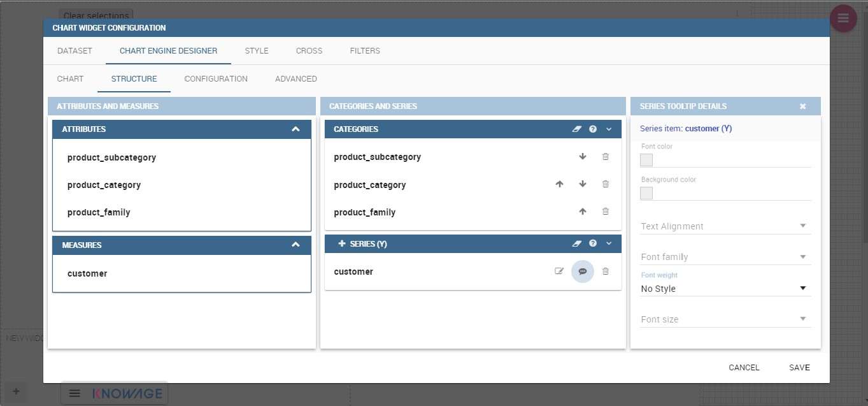Open the Font size dropdown
868x406 pixels.
click(x=725, y=319)
